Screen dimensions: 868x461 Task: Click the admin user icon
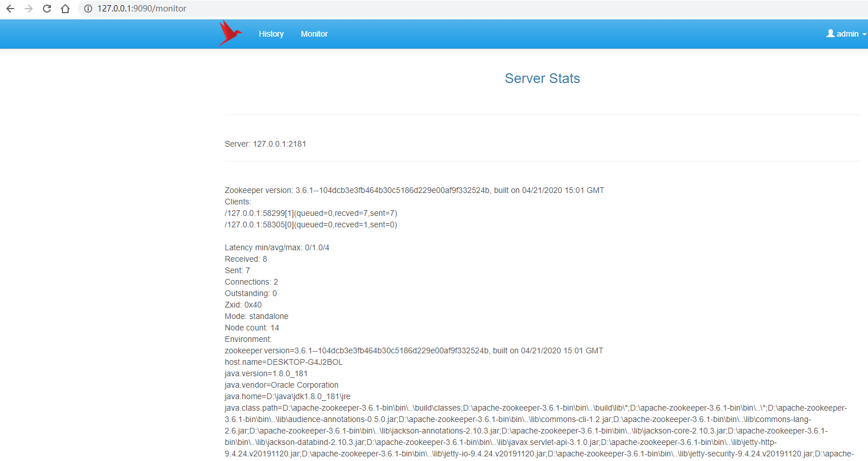(830, 33)
